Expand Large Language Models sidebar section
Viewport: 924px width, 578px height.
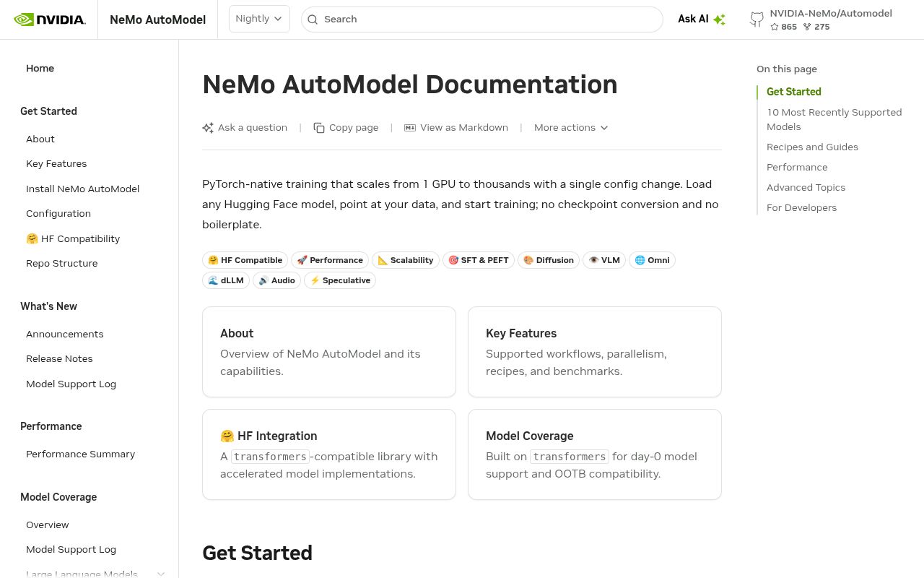[161, 574]
